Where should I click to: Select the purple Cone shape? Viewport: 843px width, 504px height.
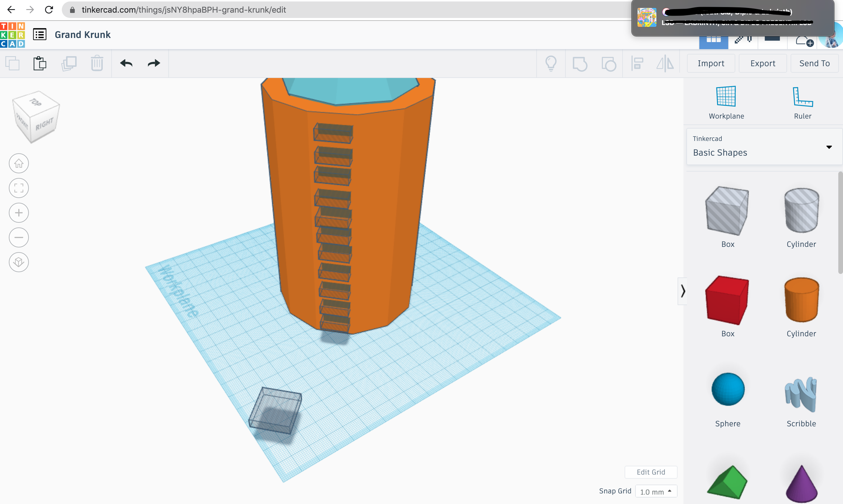click(801, 484)
